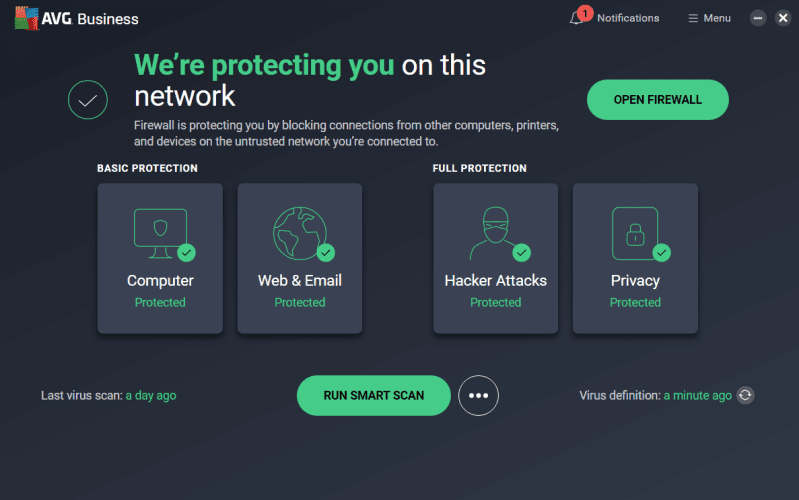Click the green check badge on Privacy tile

click(x=661, y=252)
